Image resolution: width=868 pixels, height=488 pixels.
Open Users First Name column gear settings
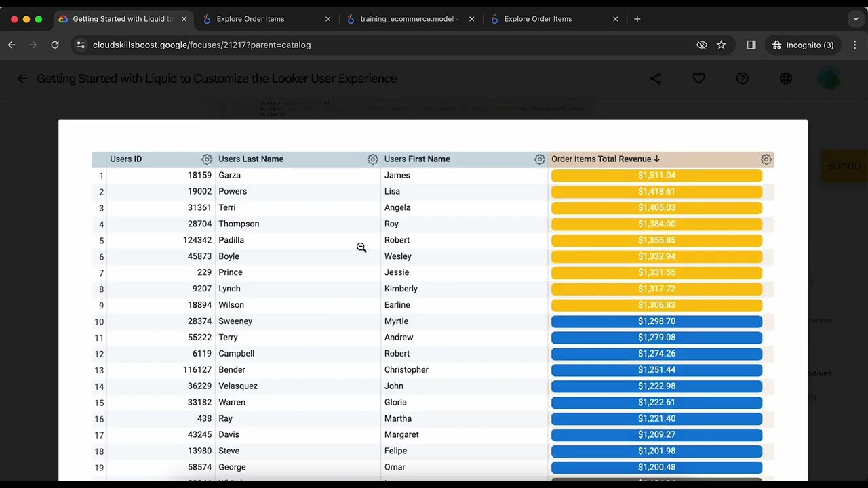[x=540, y=159]
